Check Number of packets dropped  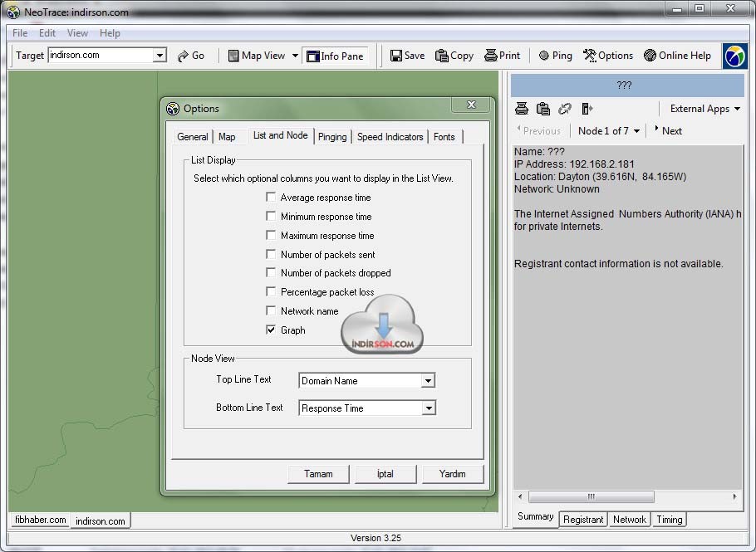(271, 272)
